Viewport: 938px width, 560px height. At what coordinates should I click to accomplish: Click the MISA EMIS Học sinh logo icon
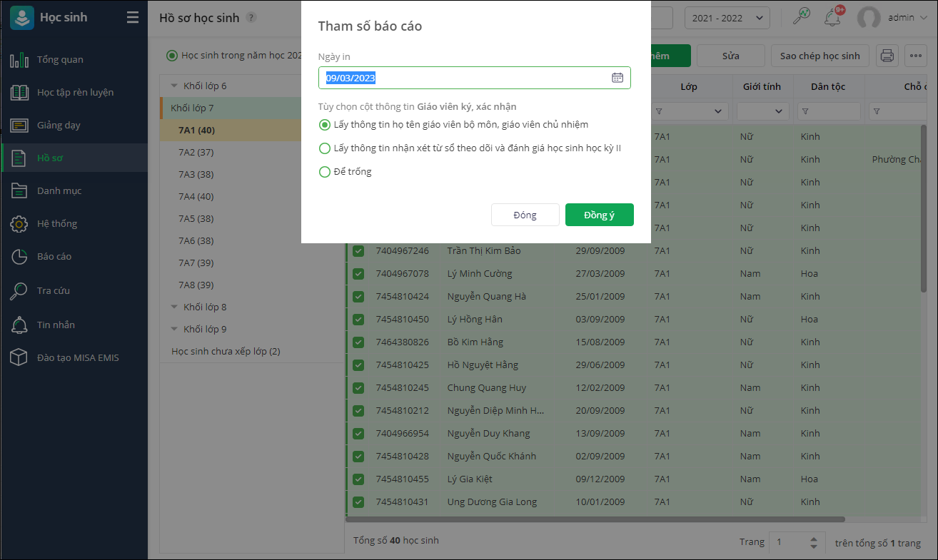[22, 17]
